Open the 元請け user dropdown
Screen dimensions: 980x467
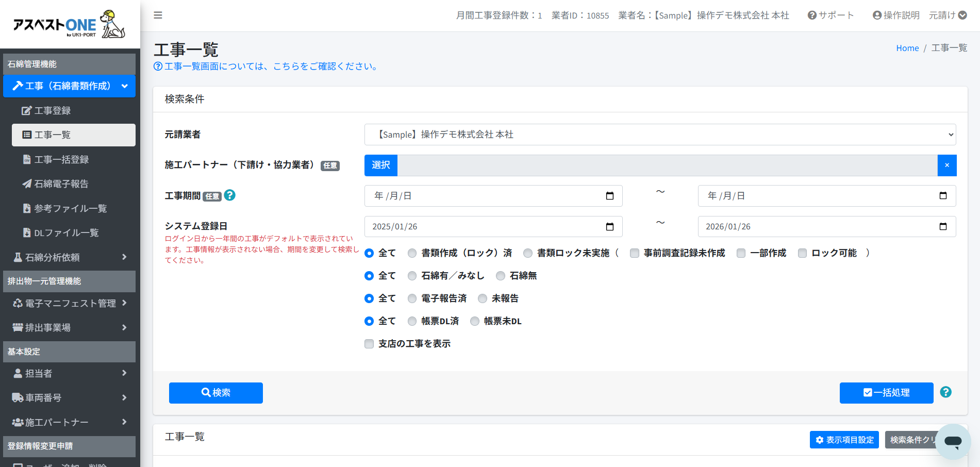(948, 15)
